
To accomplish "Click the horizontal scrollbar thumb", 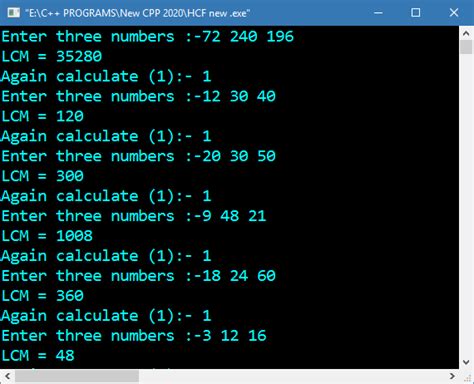I will click(77, 376).
